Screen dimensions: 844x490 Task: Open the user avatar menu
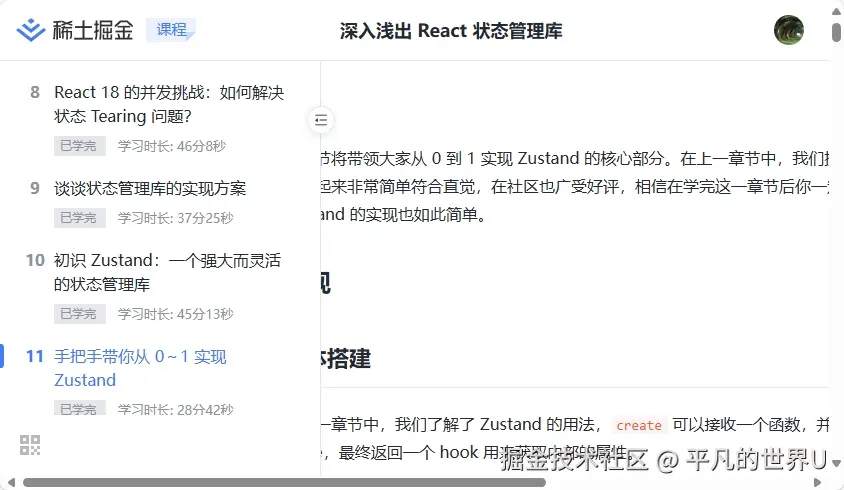789,30
